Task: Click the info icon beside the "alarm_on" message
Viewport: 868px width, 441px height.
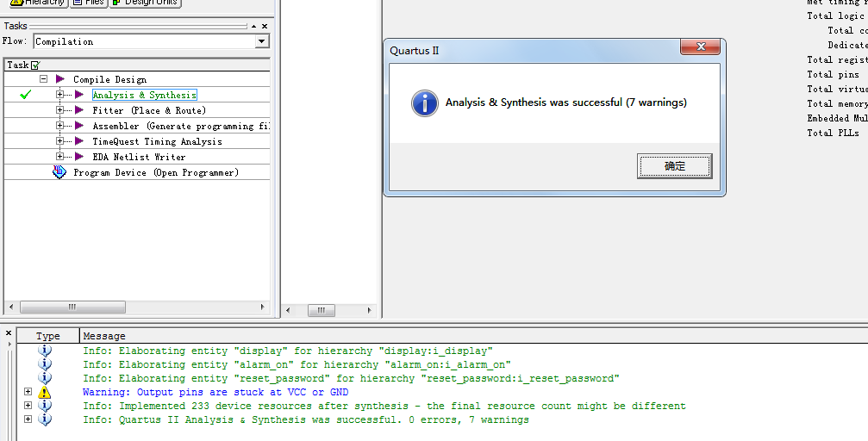Action: click(45, 364)
